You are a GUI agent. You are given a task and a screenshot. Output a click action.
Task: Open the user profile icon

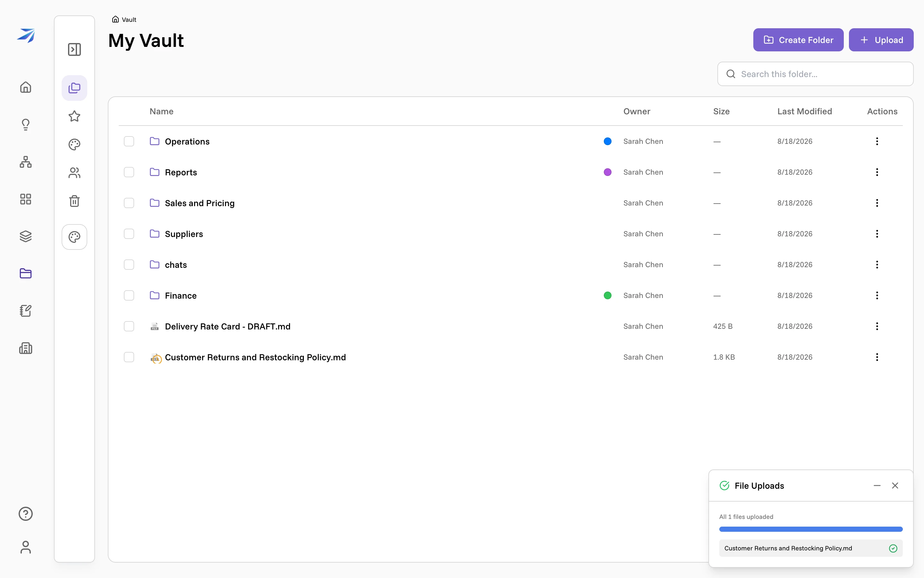point(26,547)
